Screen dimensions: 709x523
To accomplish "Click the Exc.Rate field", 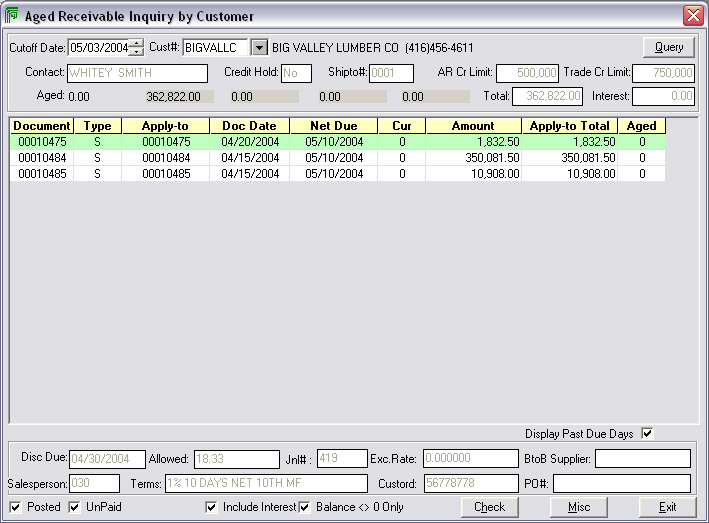I will click(x=471, y=458).
